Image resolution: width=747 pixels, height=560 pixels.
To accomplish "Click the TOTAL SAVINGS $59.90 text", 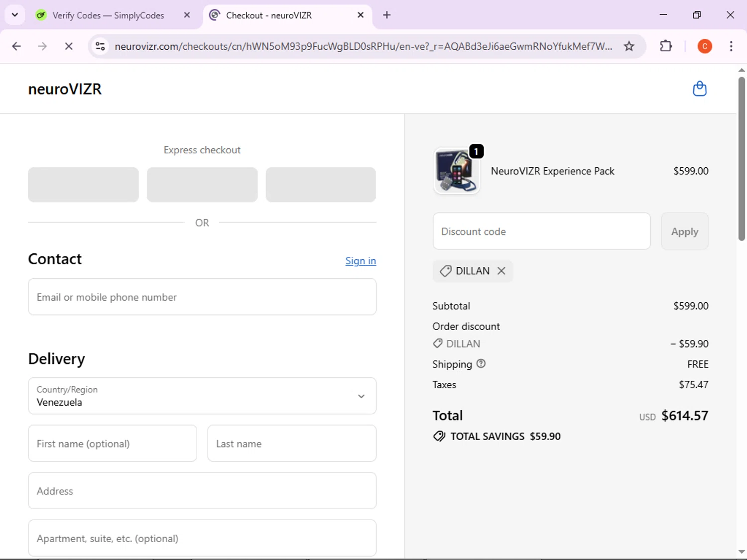I will [505, 437].
